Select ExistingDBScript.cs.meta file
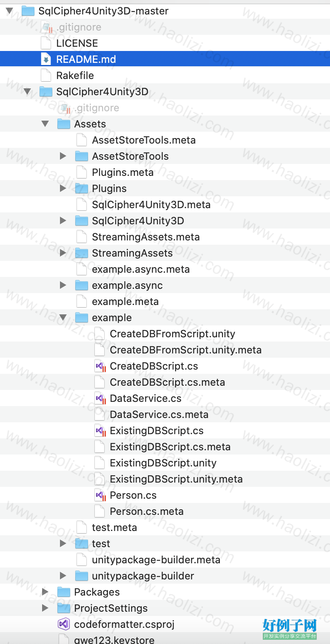 170,447
